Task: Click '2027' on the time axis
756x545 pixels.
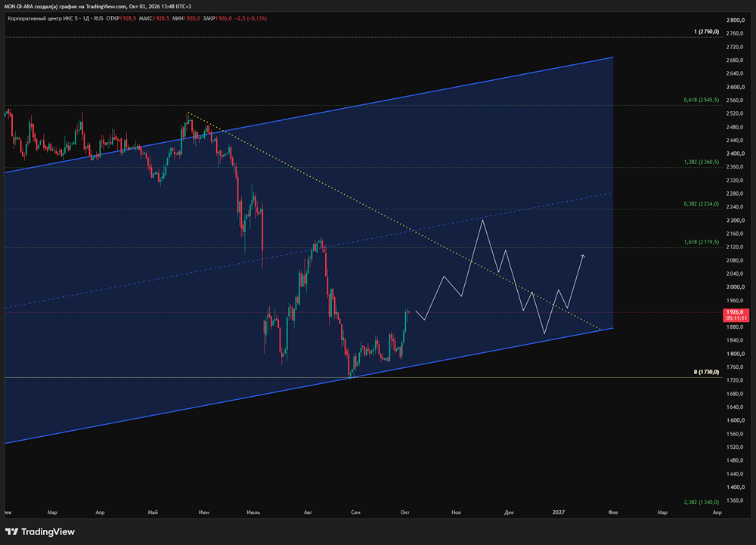Action: pyautogui.click(x=559, y=512)
